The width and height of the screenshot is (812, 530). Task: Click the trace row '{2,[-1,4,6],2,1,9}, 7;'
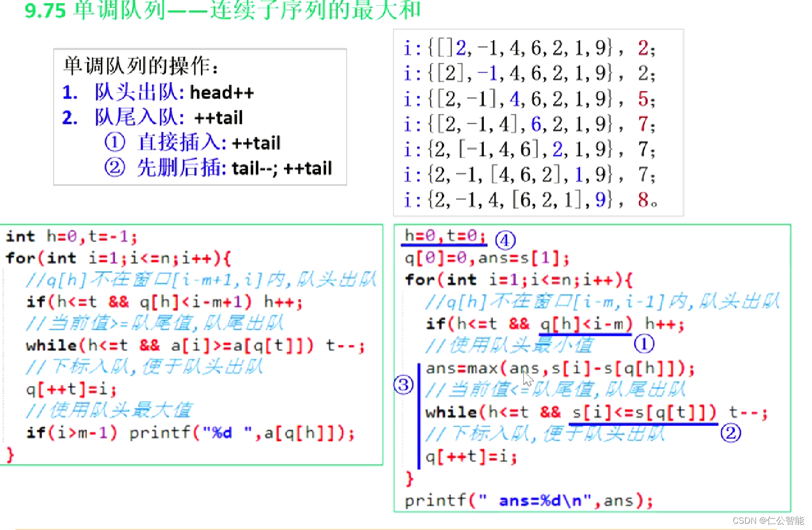coord(529,150)
